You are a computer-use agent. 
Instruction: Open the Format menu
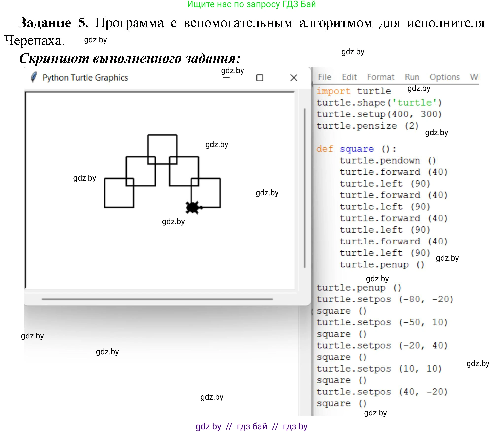click(x=381, y=77)
